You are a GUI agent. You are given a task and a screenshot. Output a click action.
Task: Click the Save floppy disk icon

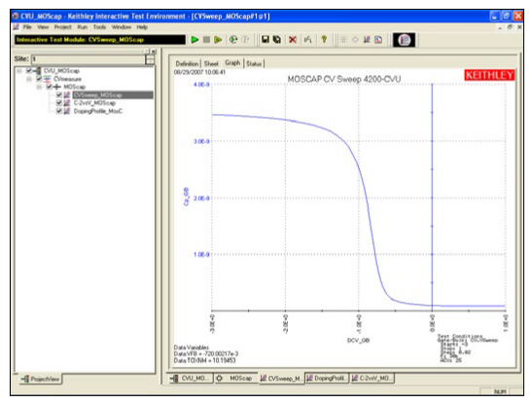265,40
